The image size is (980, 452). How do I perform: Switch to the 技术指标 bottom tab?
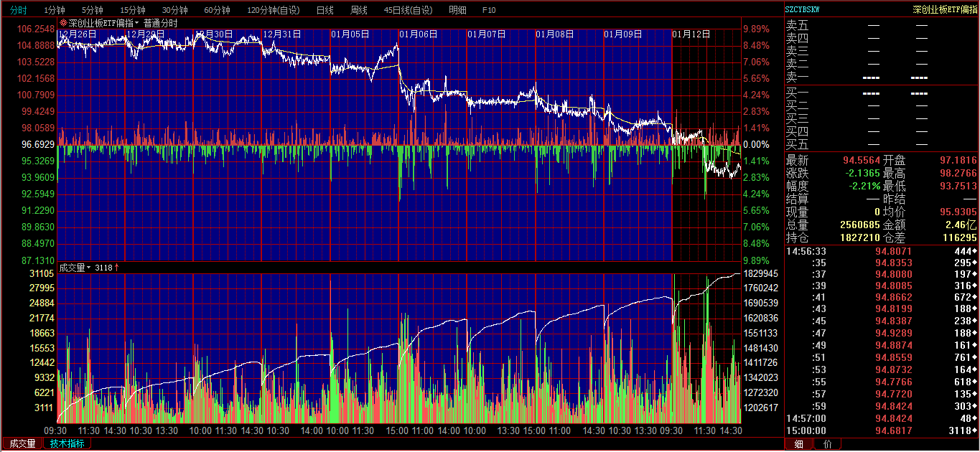pyautogui.click(x=67, y=444)
